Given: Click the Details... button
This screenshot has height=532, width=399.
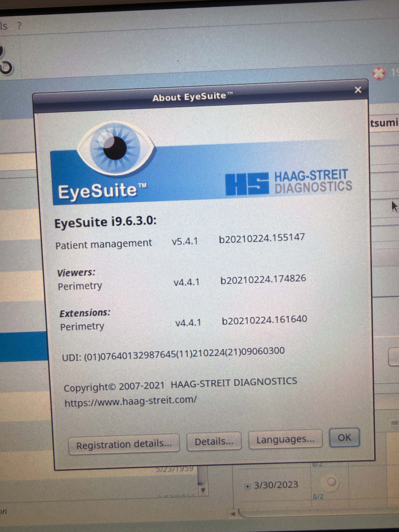Looking at the screenshot, I should click(x=214, y=441).
